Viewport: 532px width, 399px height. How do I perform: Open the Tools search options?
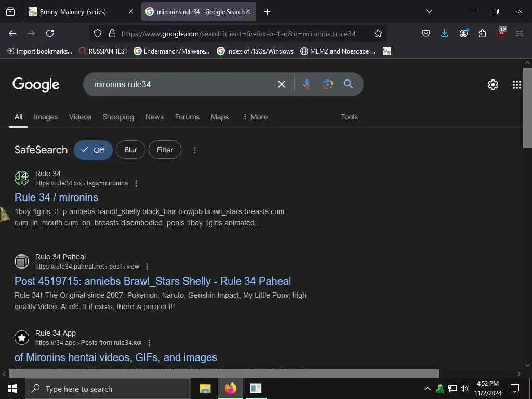tap(350, 117)
